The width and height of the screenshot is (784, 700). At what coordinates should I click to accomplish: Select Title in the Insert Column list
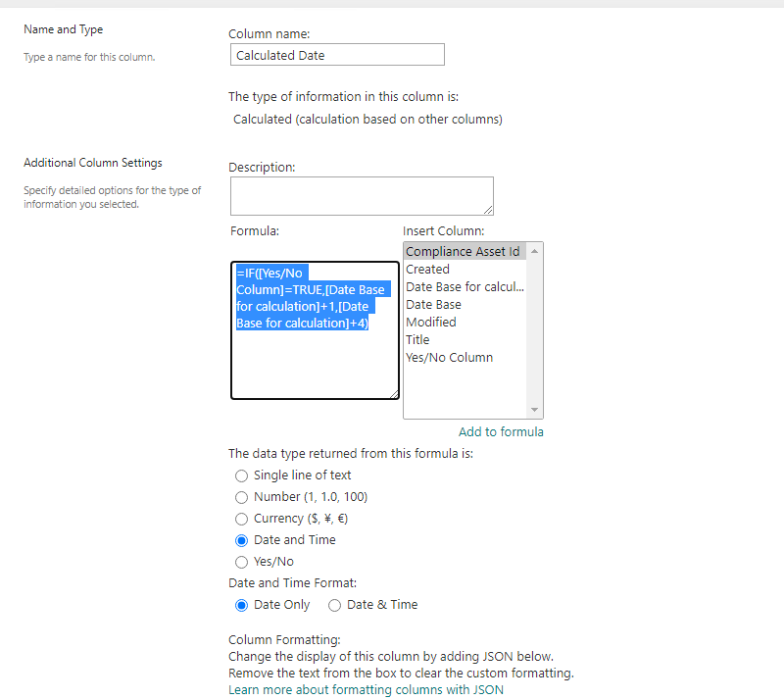click(464, 340)
